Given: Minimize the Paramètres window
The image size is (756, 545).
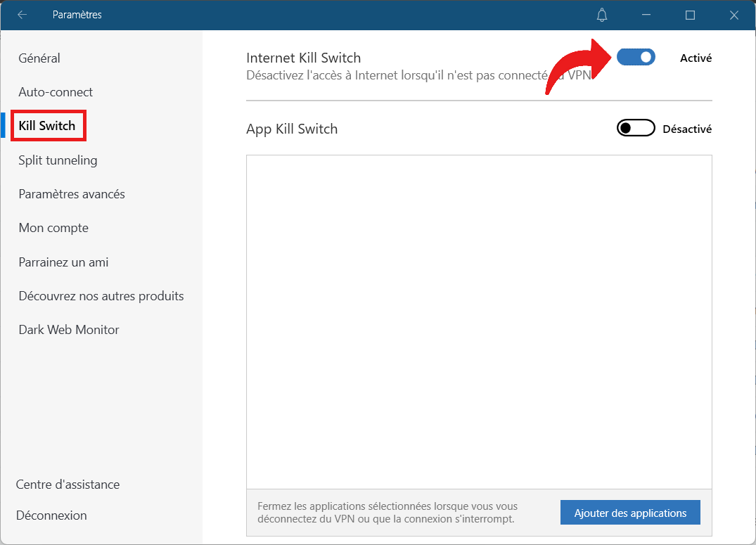Looking at the screenshot, I should [x=646, y=15].
